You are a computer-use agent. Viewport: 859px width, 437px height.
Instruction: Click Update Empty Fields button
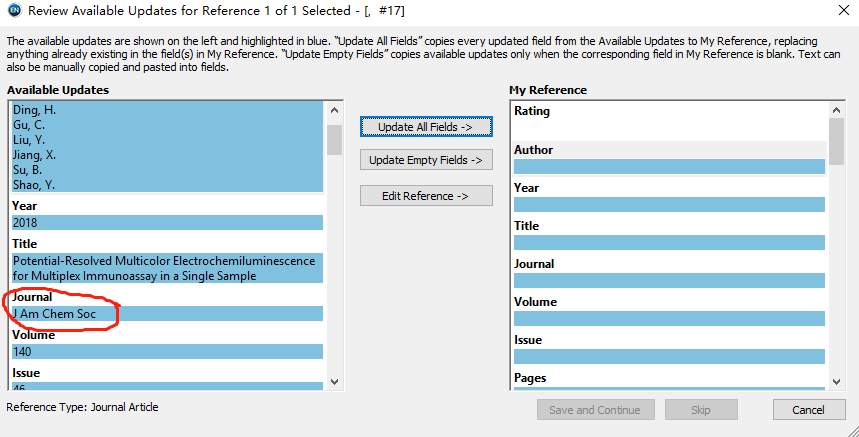coord(426,160)
